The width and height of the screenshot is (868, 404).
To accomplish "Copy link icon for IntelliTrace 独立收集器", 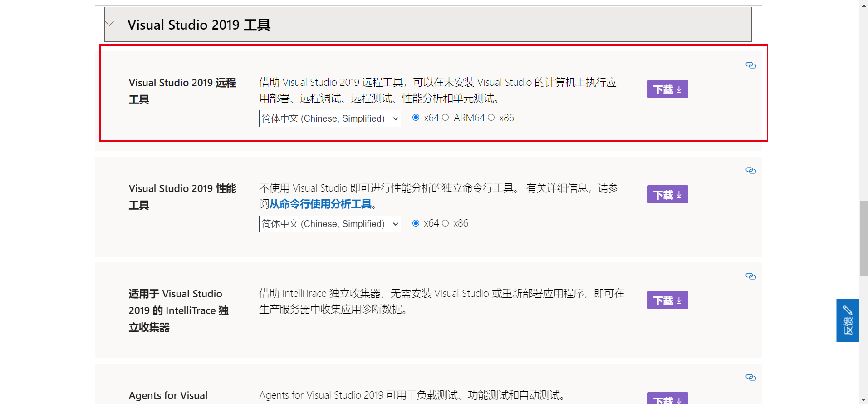I will [x=750, y=276].
